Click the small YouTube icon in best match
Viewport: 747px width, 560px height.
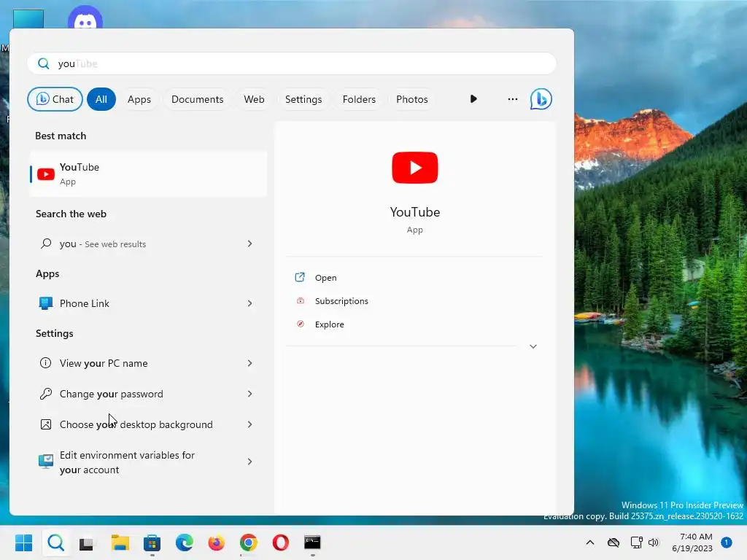(x=46, y=174)
